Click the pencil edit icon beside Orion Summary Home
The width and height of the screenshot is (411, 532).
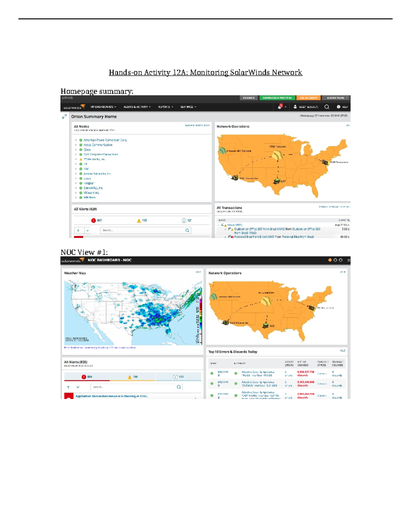pos(64,117)
